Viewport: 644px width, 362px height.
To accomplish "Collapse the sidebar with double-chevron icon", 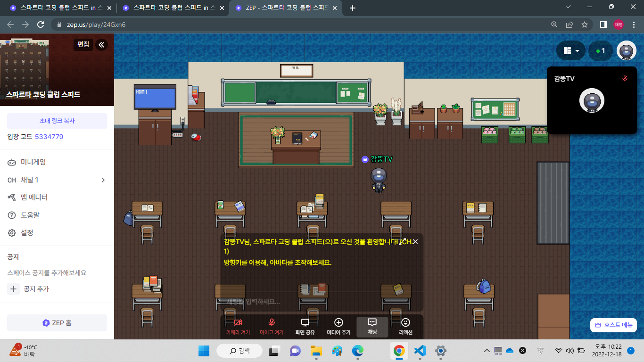I will point(101,45).
